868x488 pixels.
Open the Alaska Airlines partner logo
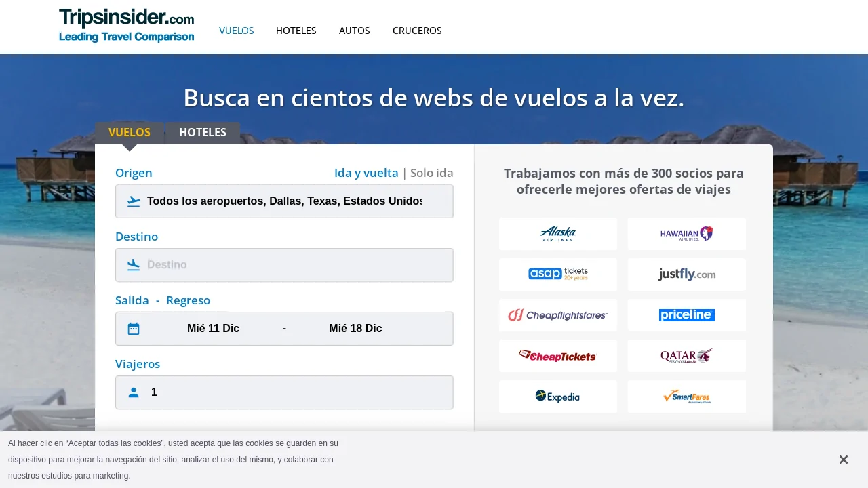(x=557, y=234)
